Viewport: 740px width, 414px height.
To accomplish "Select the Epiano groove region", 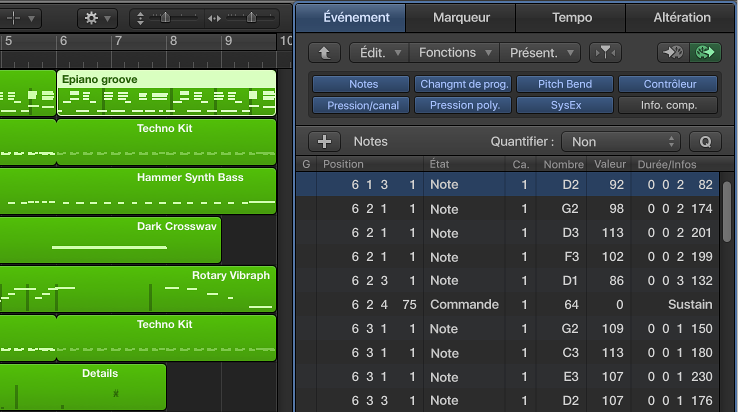I will coord(166,93).
